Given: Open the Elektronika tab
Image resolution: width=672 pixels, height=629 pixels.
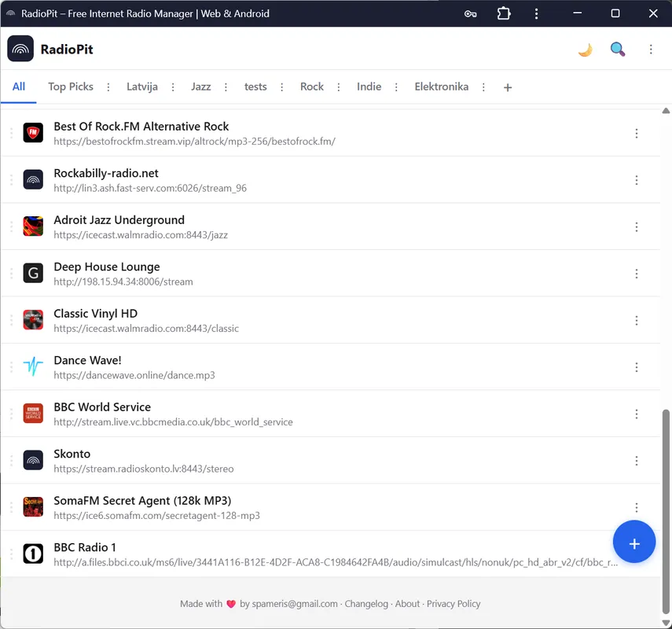Looking at the screenshot, I should (442, 87).
